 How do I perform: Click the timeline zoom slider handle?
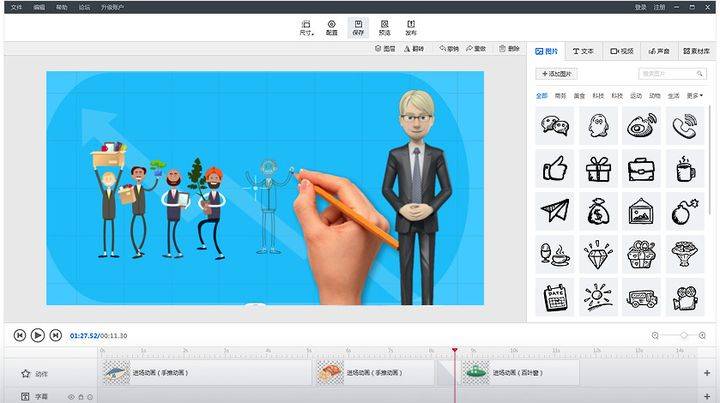(684, 336)
